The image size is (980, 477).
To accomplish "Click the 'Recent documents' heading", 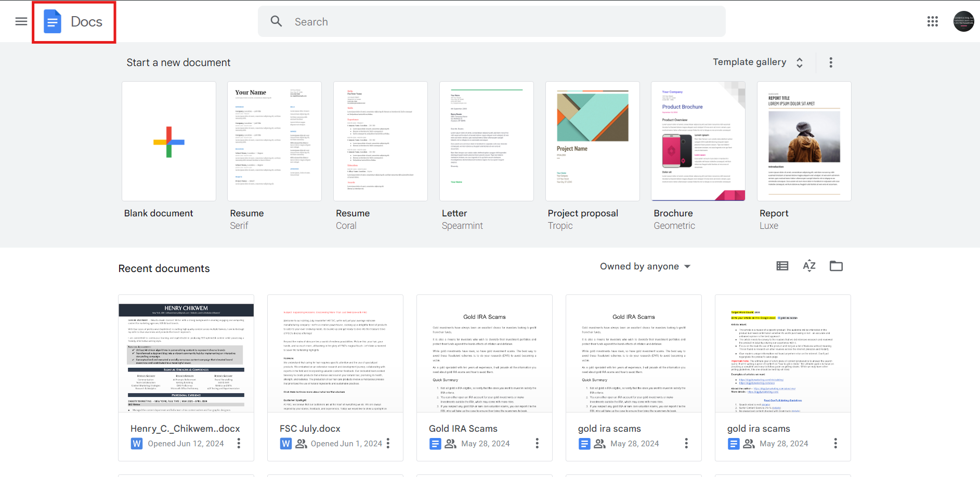I will tap(164, 268).
